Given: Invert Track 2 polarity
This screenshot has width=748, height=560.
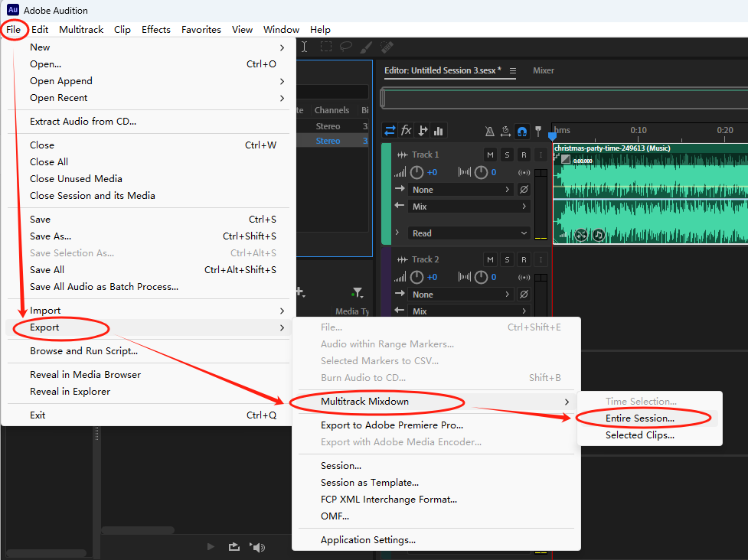Looking at the screenshot, I should pos(524,295).
